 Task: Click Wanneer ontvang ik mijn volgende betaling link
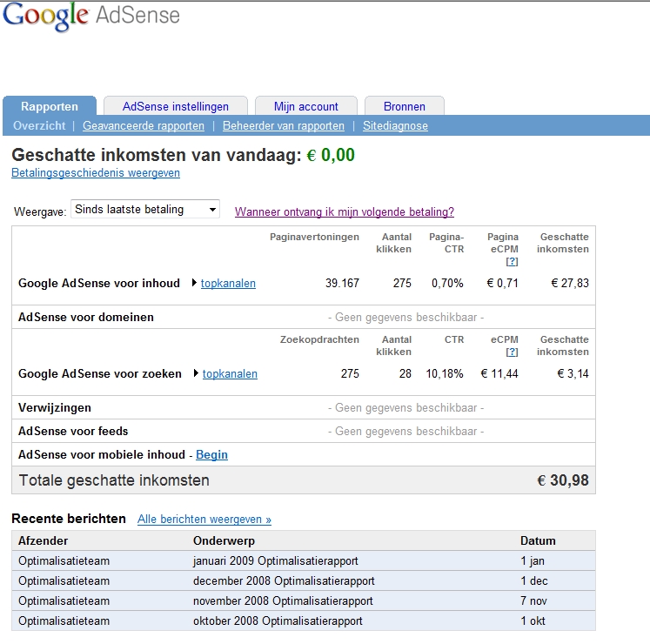pyautogui.click(x=345, y=211)
